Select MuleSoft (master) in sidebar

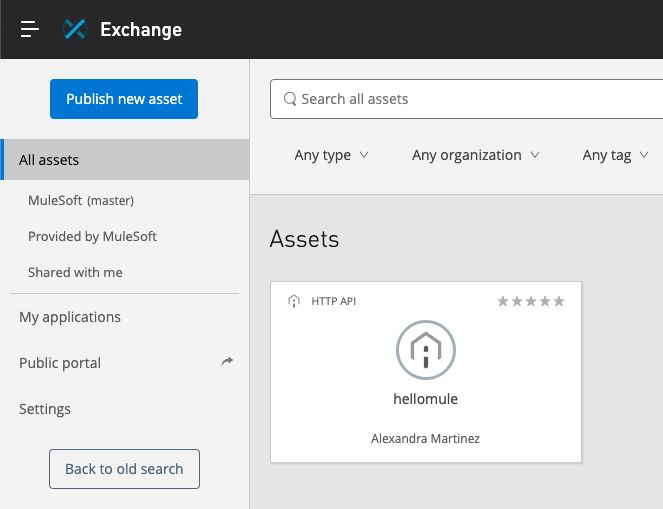pos(80,200)
